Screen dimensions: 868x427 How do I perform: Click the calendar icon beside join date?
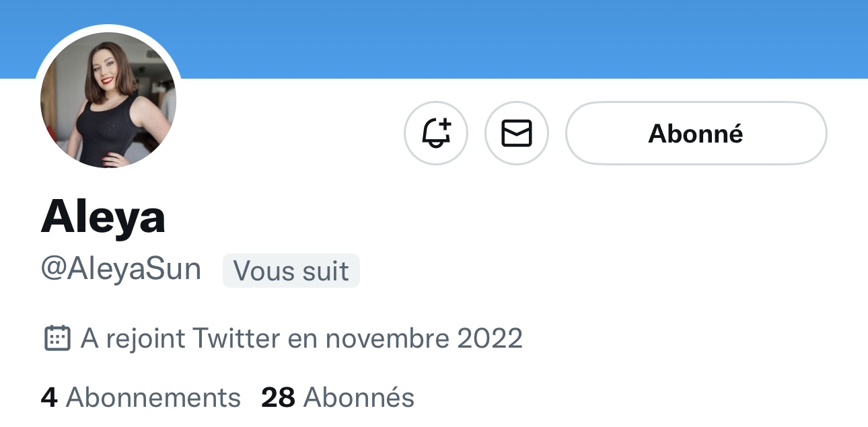pos(57,338)
